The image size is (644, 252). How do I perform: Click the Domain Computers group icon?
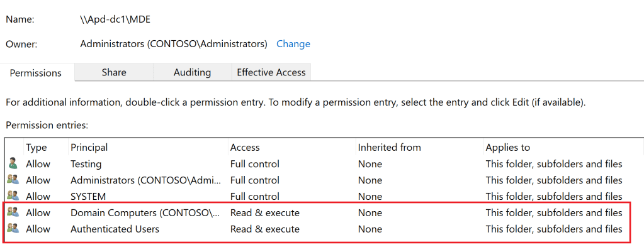tap(13, 212)
